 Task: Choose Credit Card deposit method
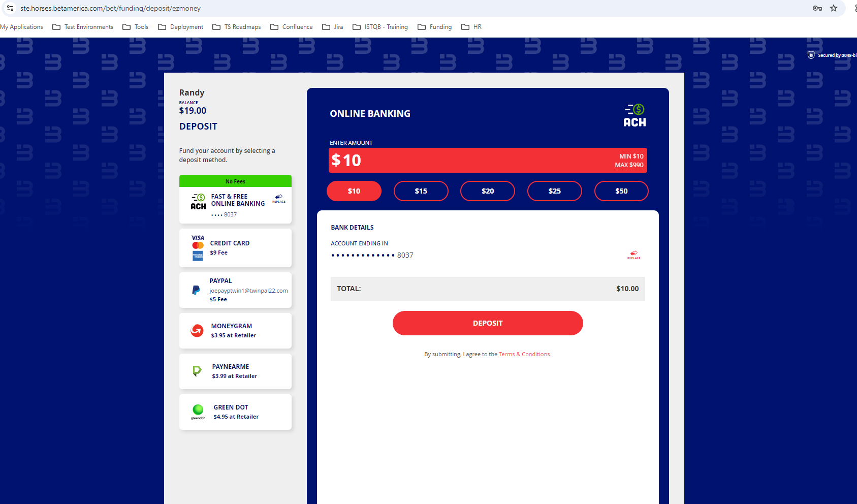235,248
